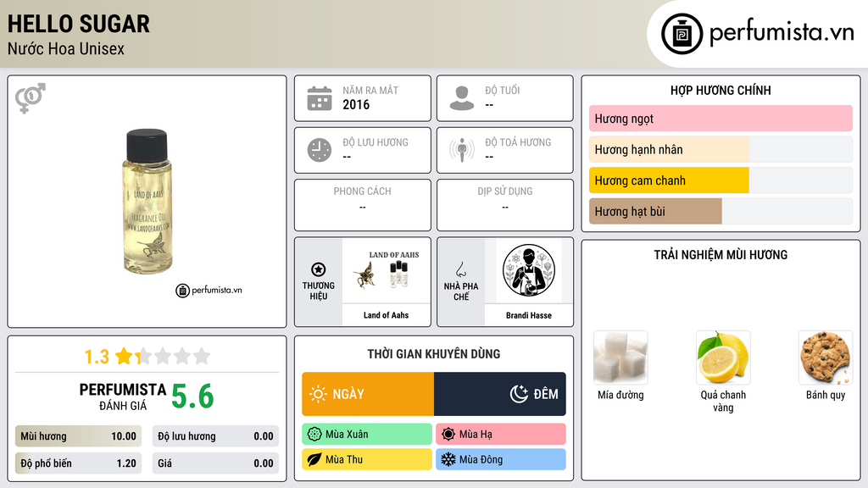Click the last grey rating star
The image size is (868, 488).
[202, 356]
